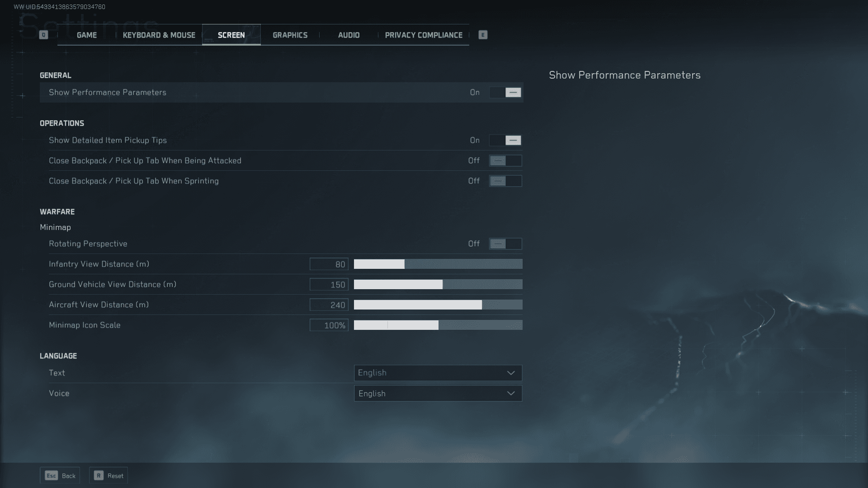Turn on minimap Rotating Perspective
The width and height of the screenshot is (868, 488).
[x=505, y=244]
